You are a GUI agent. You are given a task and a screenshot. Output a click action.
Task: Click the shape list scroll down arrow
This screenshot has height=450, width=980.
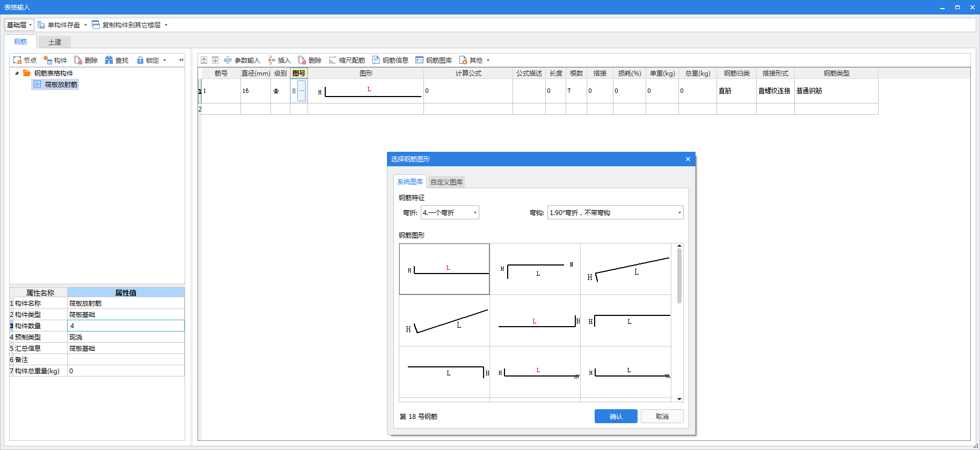pyautogui.click(x=679, y=399)
